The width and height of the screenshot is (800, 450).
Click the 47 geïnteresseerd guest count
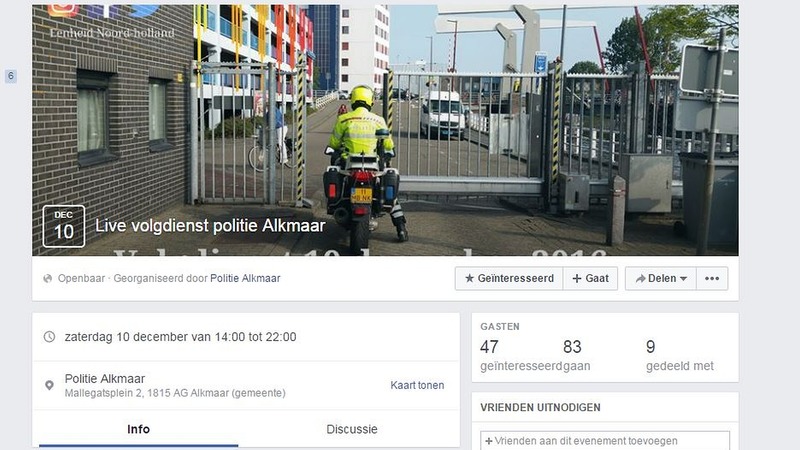520,356
